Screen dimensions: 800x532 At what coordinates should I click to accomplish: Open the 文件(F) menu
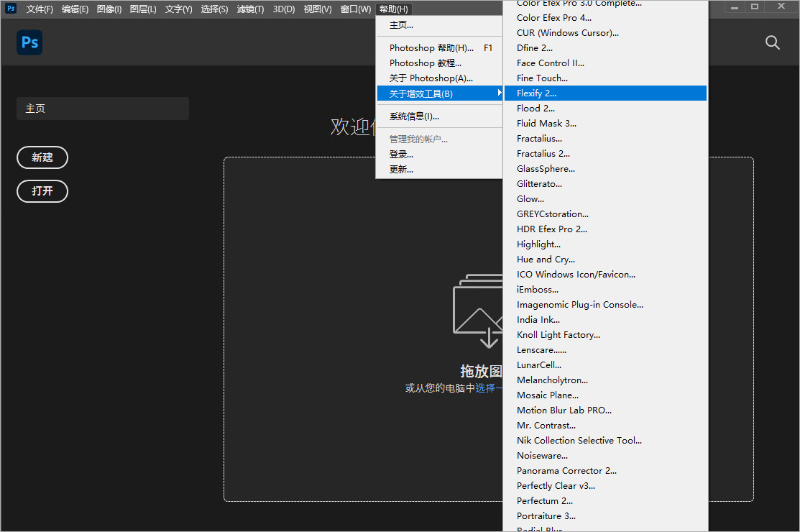40,9
